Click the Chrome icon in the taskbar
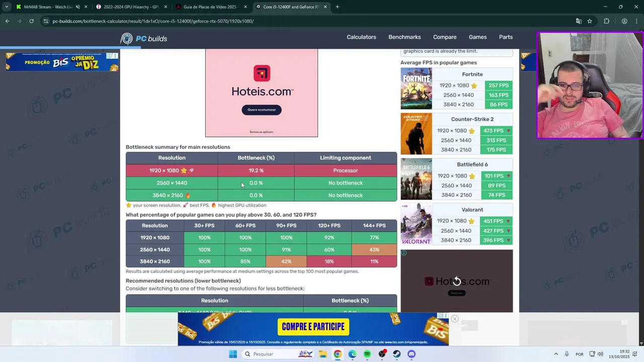This screenshot has height=362, width=644. coord(337,354)
